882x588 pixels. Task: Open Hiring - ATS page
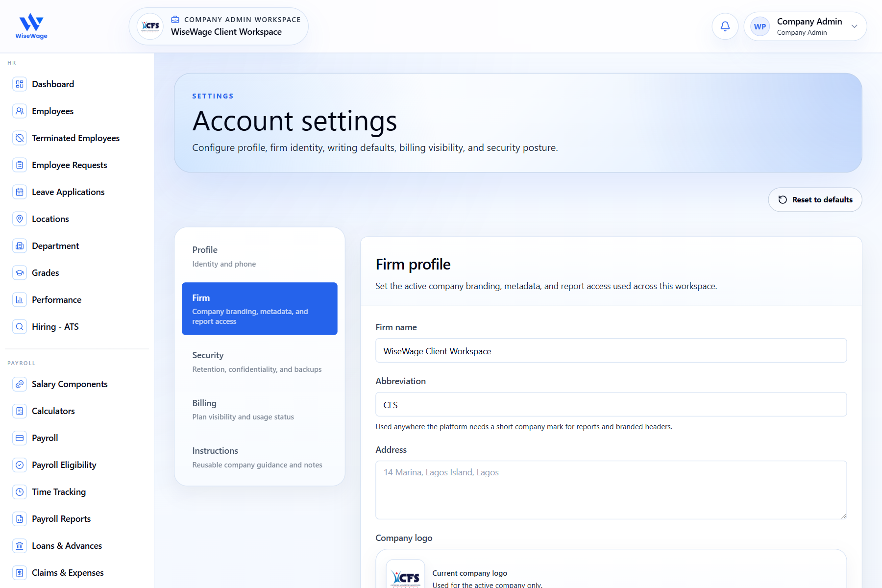[55, 327]
